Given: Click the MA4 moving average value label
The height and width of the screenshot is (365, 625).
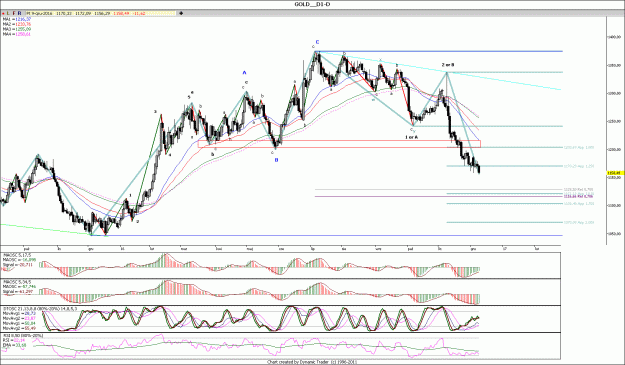Looking at the screenshot, I should coord(17,34).
